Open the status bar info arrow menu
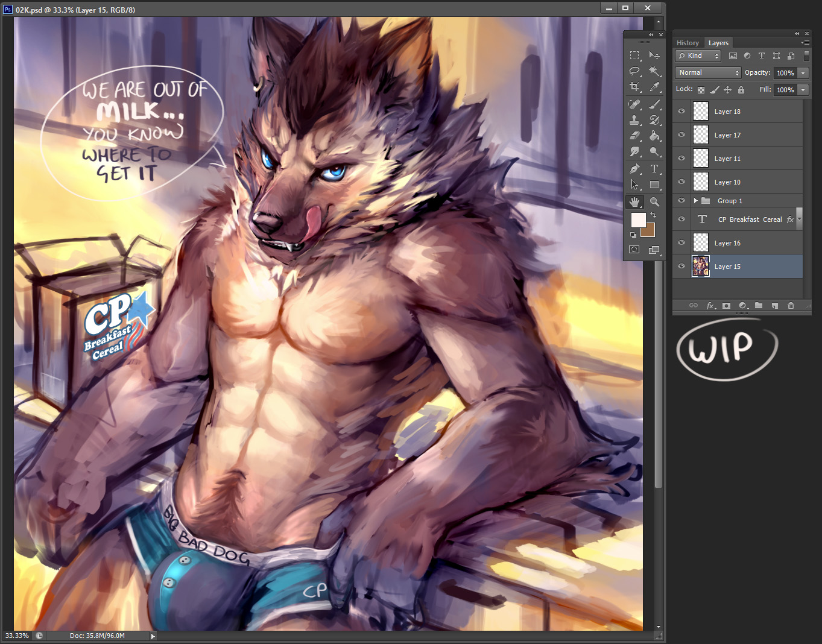 click(x=153, y=636)
